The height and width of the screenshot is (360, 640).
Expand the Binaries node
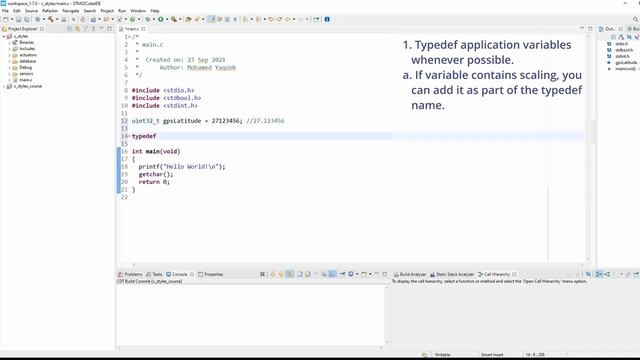point(9,42)
